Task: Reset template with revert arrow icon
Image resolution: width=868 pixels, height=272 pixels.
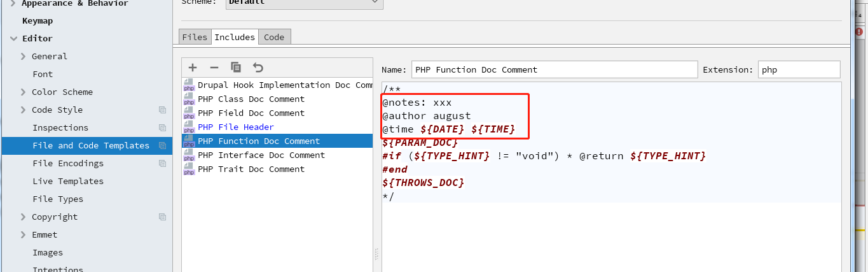Action: (258, 67)
